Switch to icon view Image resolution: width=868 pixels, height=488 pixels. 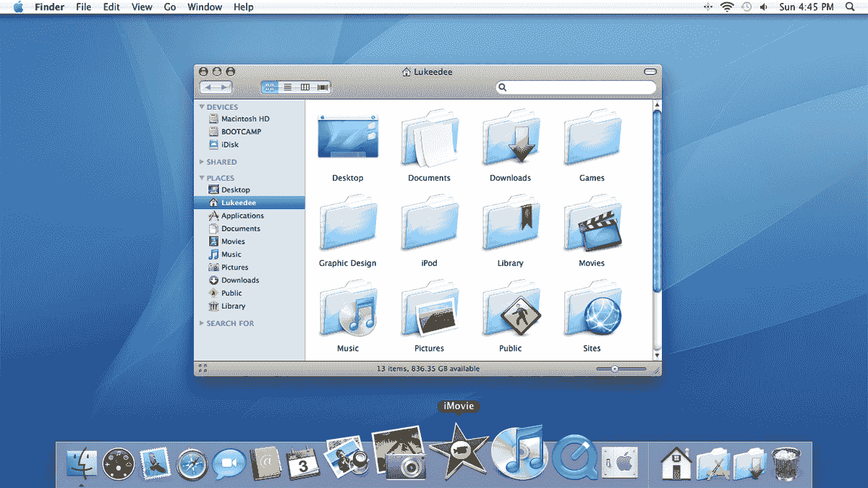[270, 87]
